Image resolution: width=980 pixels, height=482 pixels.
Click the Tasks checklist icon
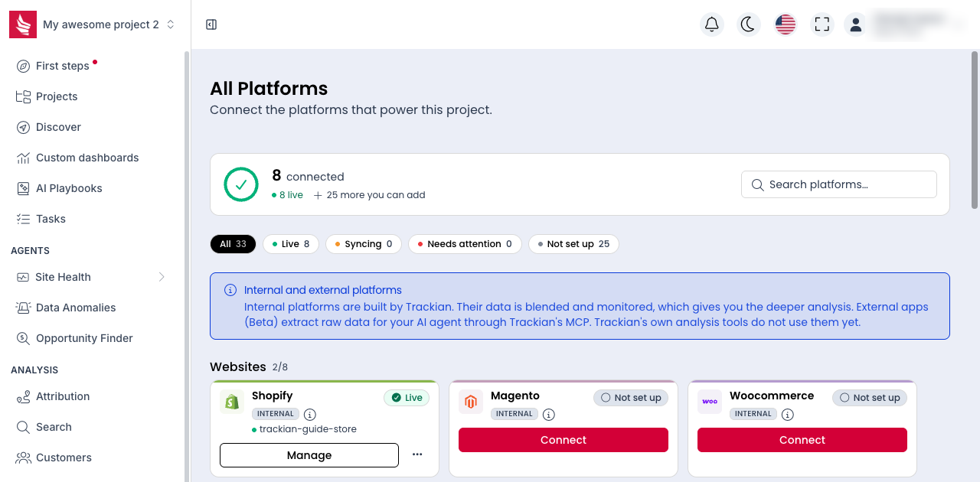coord(23,219)
